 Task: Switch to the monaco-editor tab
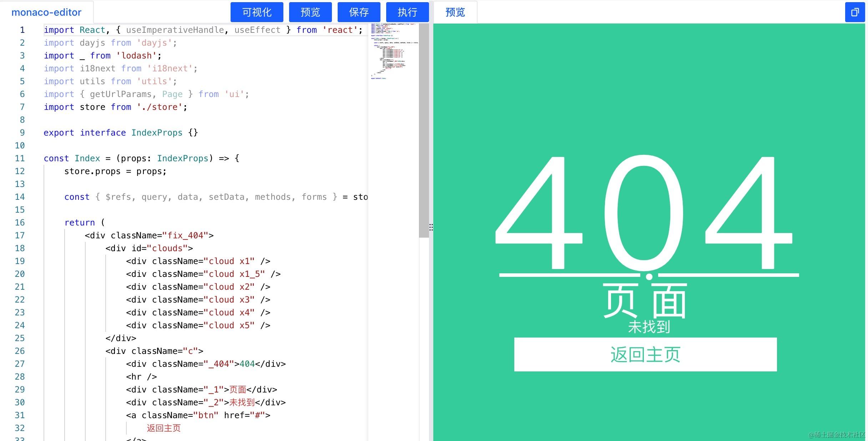46,12
